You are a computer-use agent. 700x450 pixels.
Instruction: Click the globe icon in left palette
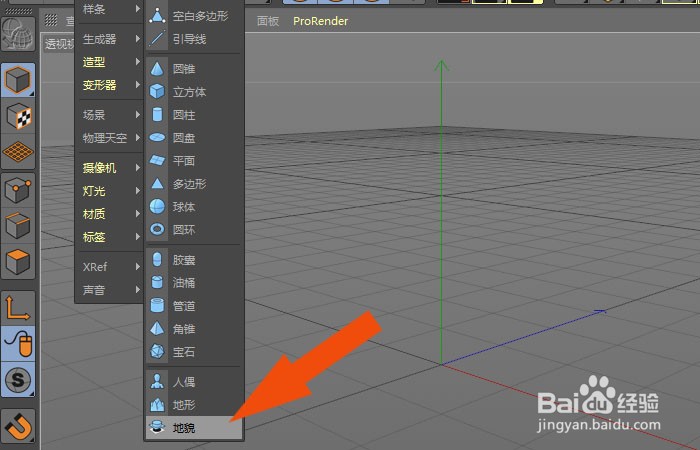point(18,33)
